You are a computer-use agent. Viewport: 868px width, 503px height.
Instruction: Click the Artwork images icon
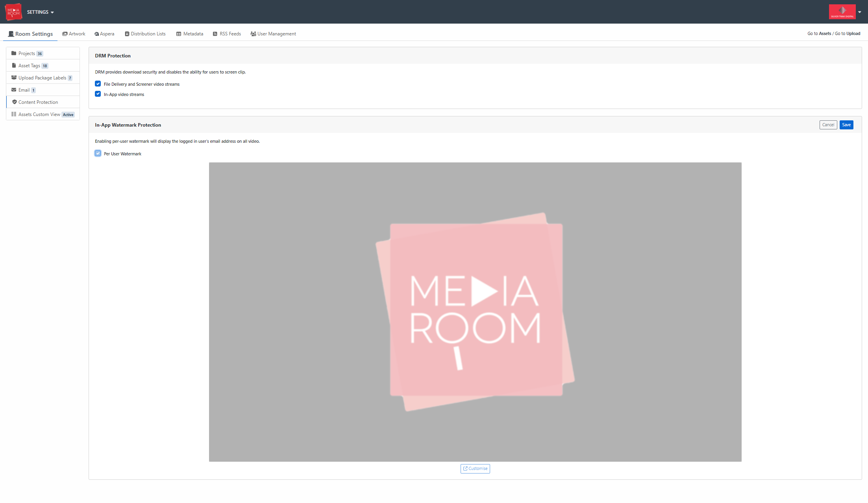pos(65,34)
